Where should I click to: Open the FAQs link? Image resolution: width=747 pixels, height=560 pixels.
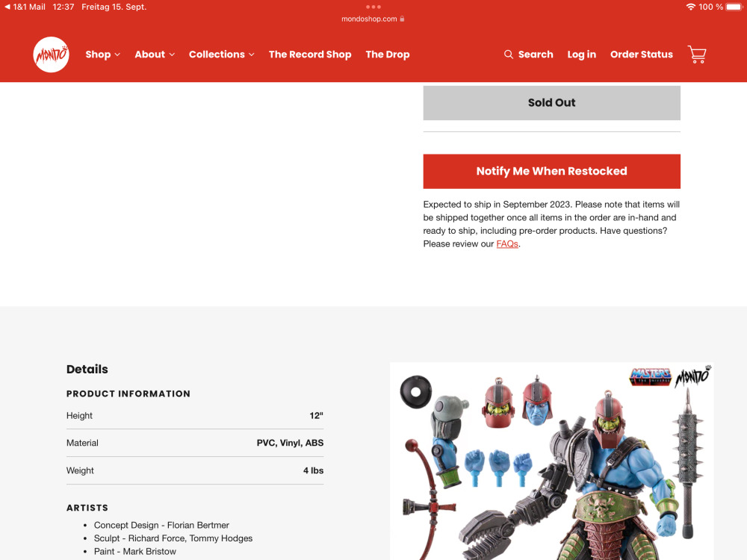click(507, 244)
